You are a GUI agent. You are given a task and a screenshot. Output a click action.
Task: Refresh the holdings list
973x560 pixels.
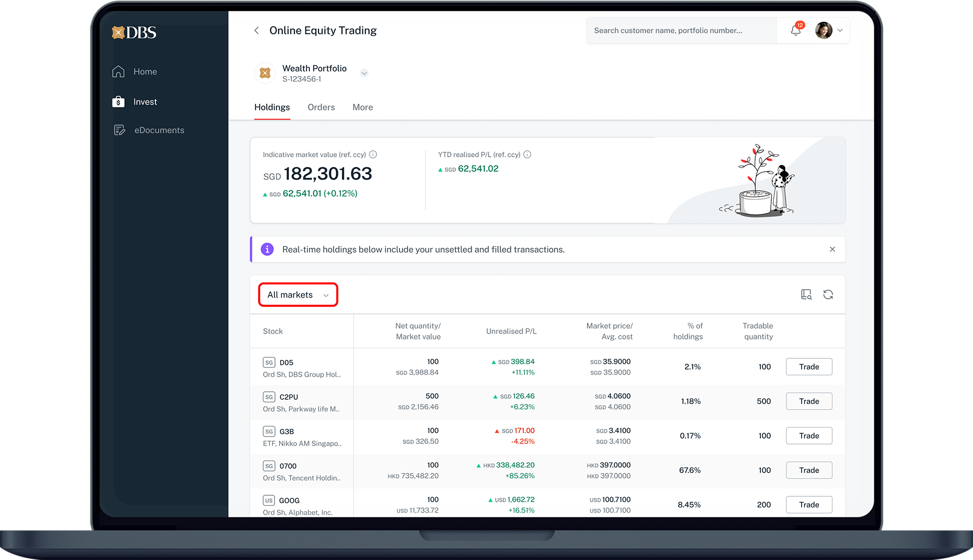click(828, 295)
